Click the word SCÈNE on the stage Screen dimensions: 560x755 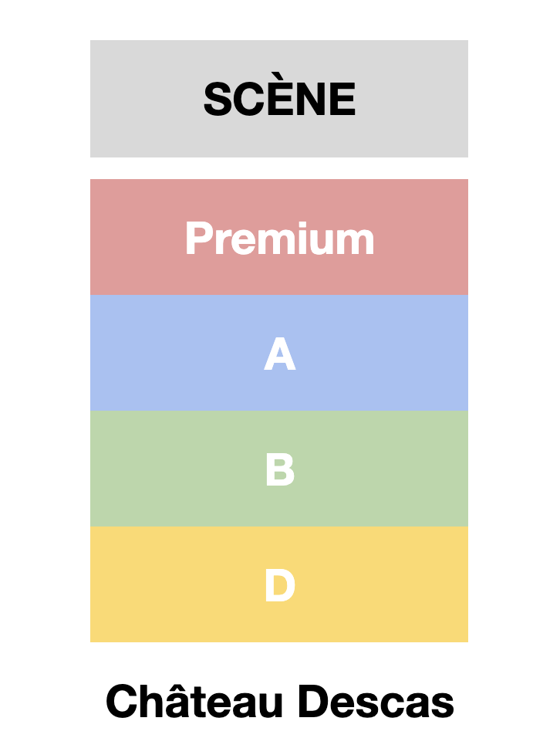279,99
